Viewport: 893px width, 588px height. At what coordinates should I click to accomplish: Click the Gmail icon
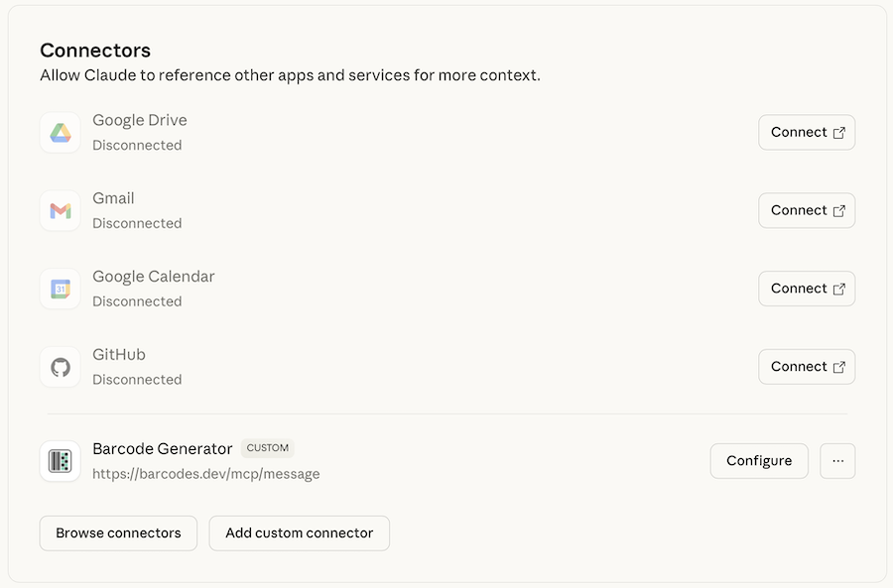point(60,210)
